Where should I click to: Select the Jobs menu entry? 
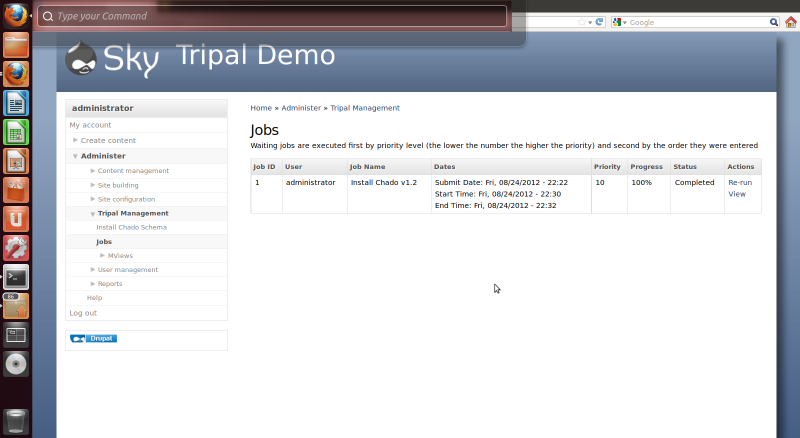pos(104,241)
